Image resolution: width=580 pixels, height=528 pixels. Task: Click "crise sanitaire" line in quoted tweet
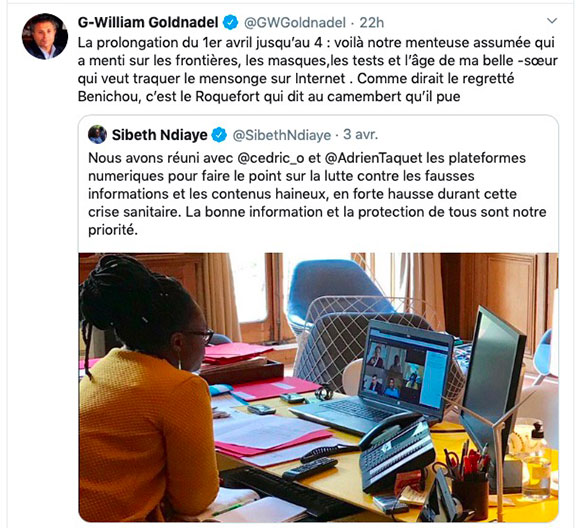coord(317,212)
